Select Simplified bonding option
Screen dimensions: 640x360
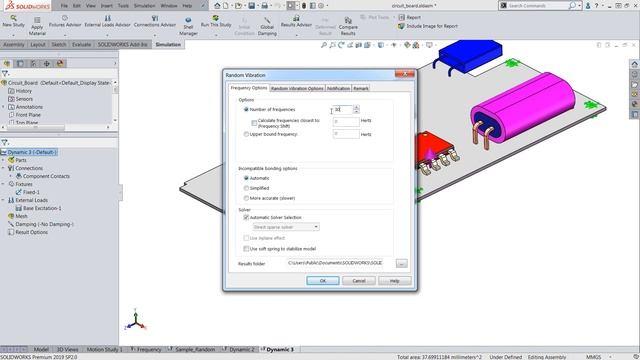point(246,188)
